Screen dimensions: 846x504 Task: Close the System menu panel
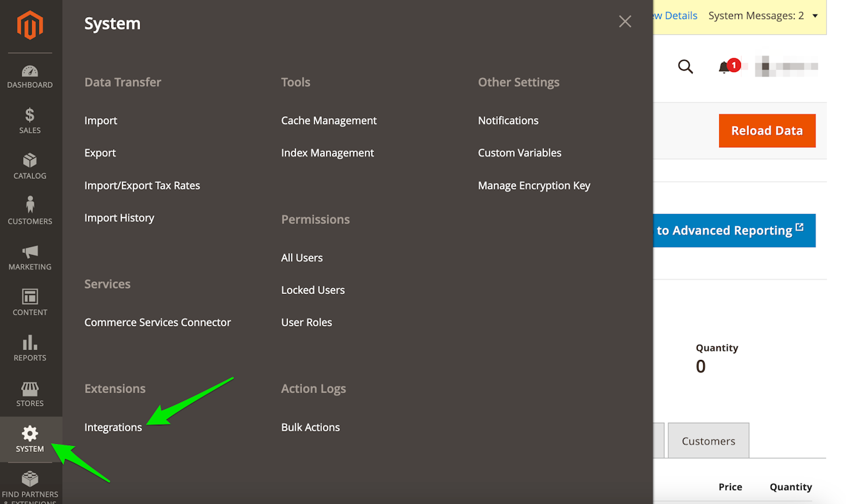coord(625,22)
